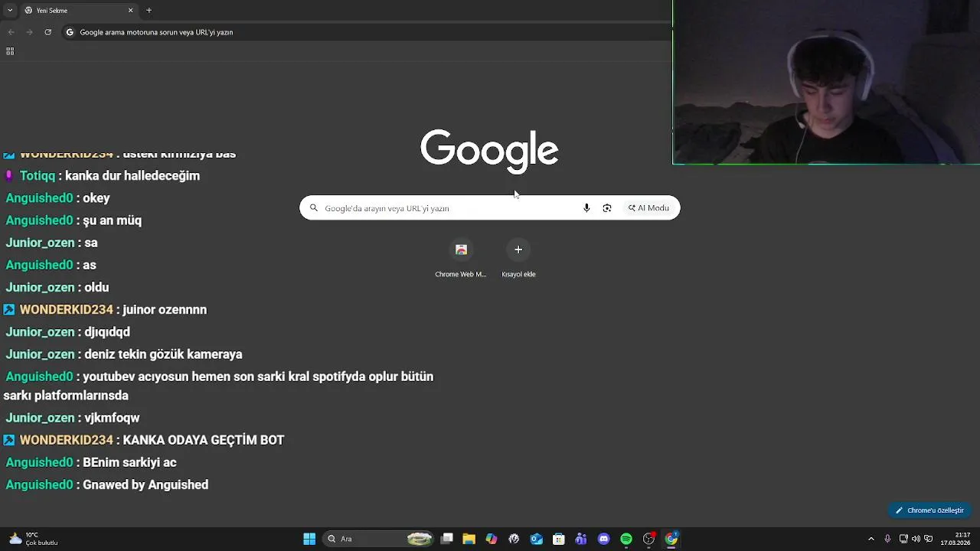Screen dimensions: 980x551
Task: Open the apps grid icon in bookmarks bar
Action: pyautogui.click(x=10, y=51)
